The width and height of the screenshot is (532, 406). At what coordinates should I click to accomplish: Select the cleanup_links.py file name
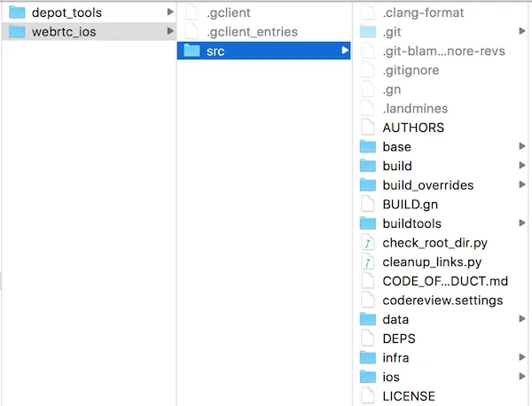pos(432,262)
